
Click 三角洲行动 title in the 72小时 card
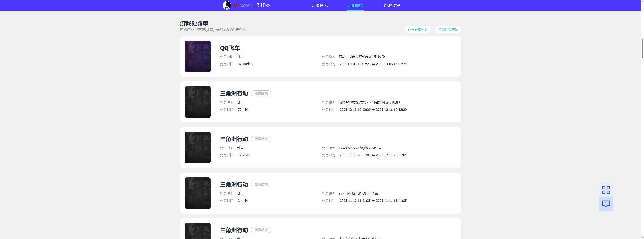234,93
